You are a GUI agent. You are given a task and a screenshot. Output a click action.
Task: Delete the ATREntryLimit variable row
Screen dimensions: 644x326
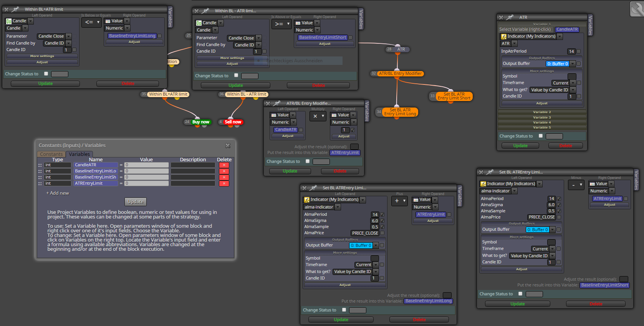point(224,184)
